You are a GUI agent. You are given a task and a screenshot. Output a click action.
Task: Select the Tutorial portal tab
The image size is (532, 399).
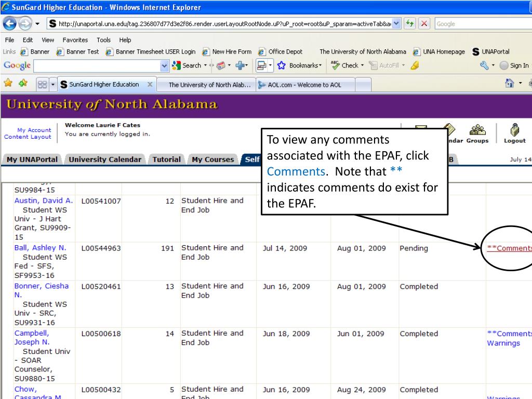[167, 159]
